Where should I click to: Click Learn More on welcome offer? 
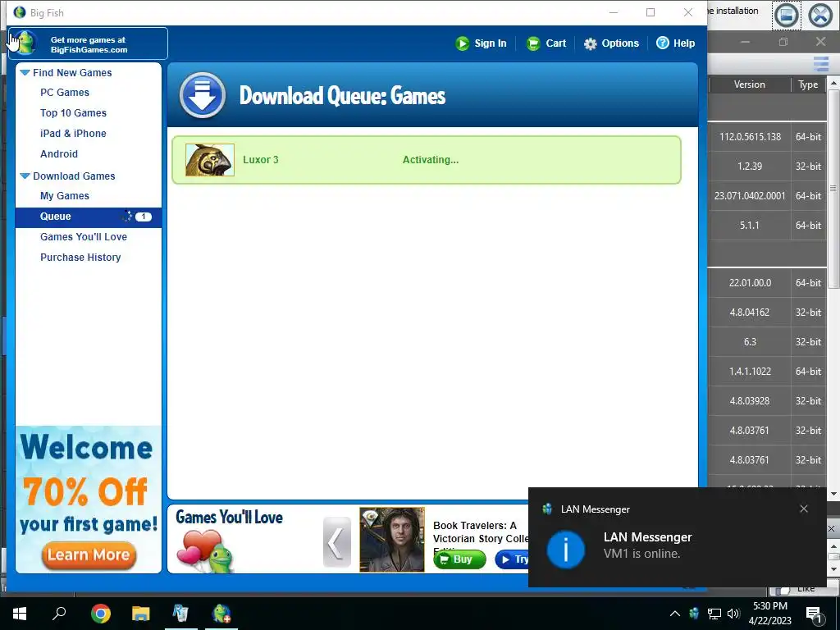coord(89,555)
